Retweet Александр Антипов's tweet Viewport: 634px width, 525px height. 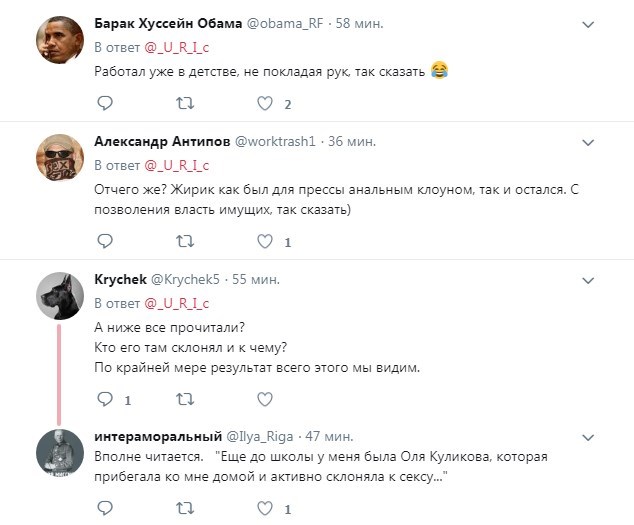pos(185,241)
